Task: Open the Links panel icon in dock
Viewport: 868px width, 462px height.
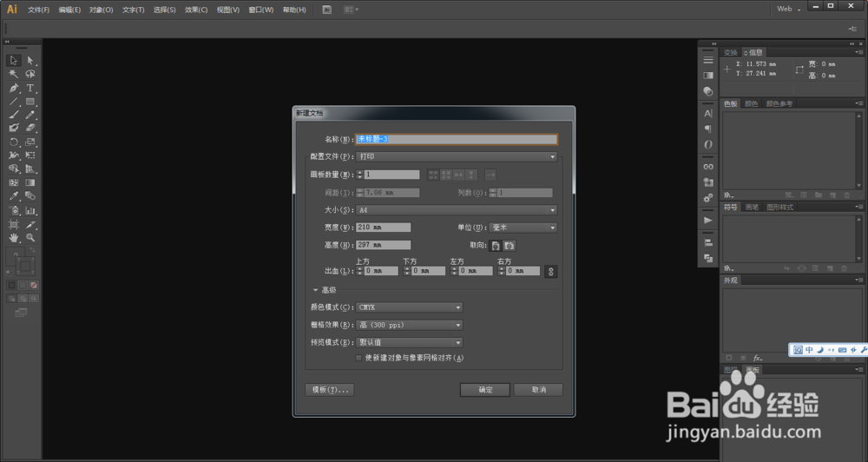Action: [x=708, y=166]
